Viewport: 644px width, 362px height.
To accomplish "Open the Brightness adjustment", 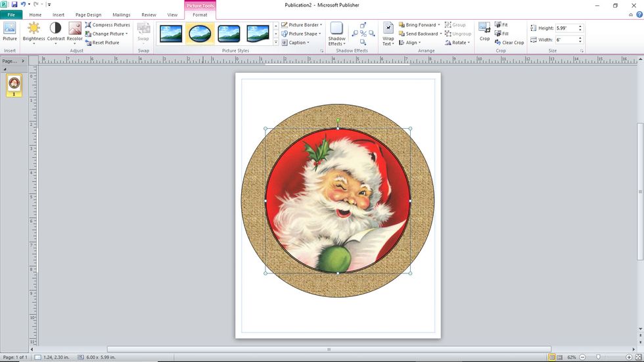I will tap(34, 34).
